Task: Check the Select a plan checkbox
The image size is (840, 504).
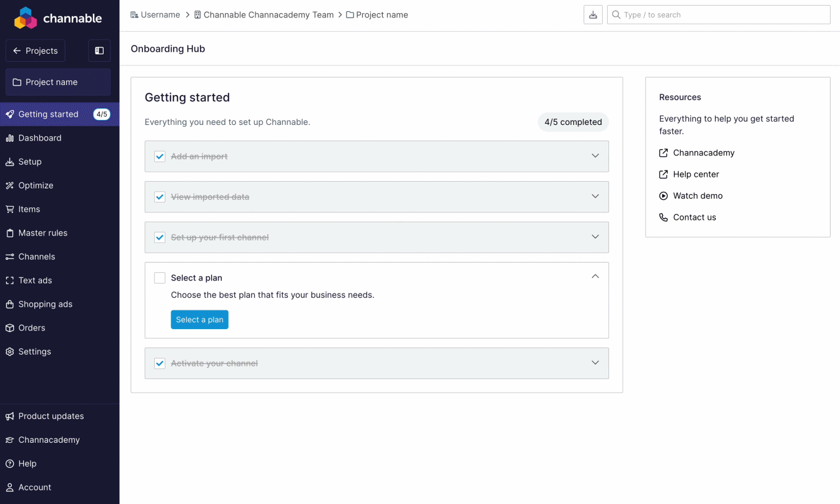Action: tap(160, 278)
